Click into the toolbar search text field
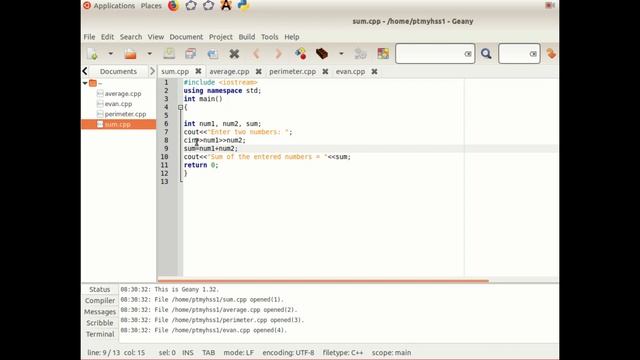Screen dimensions: 640x360 (429, 53)
